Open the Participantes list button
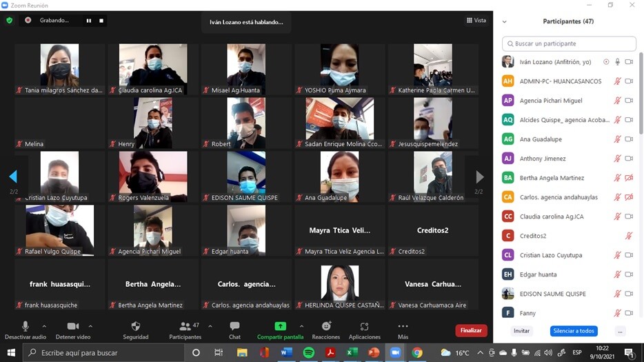The width and height of the screenshot is (644, 362). pyautogui.click(x=185, y=326)
